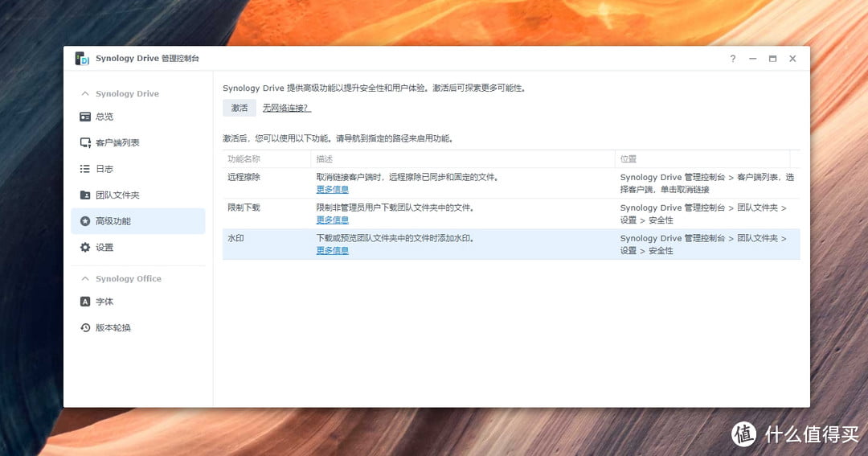Viewport: 868px width, 456px height.
Task: Click the 位置 column header
Action: pos(702,159)
